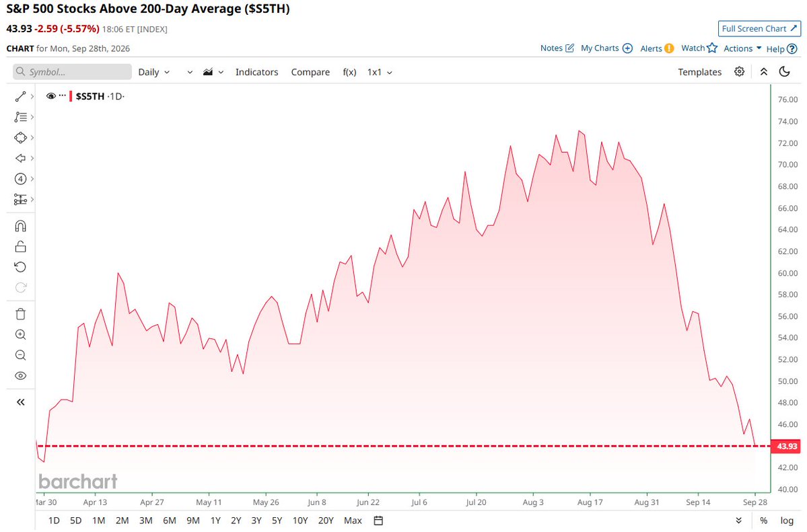Select the trend line drawing tool
The height and width of the screenshot is (532, 807).
click(20, 96)
